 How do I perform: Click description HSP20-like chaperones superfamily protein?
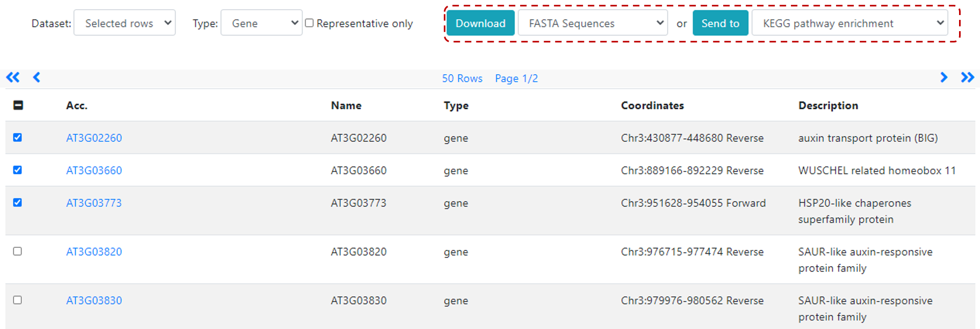click(855, 211)
